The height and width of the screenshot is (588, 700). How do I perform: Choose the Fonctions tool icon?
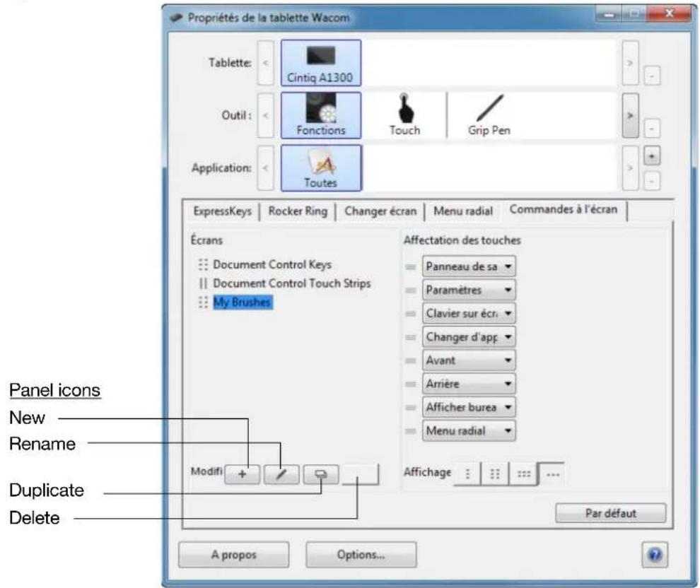coord(320,115)
